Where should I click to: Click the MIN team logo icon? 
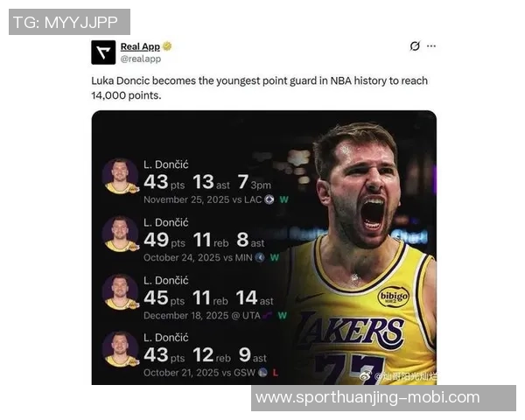click(x=260, y=257)
